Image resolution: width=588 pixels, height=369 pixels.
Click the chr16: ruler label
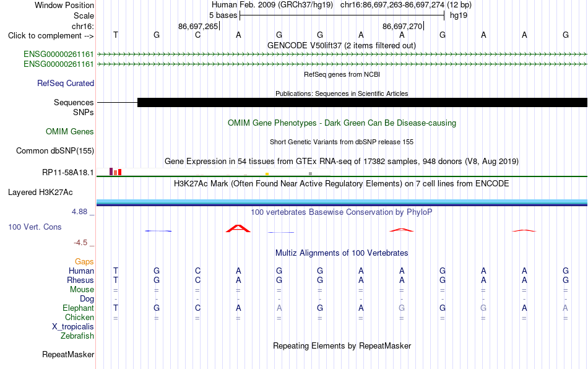click(82, 26)
